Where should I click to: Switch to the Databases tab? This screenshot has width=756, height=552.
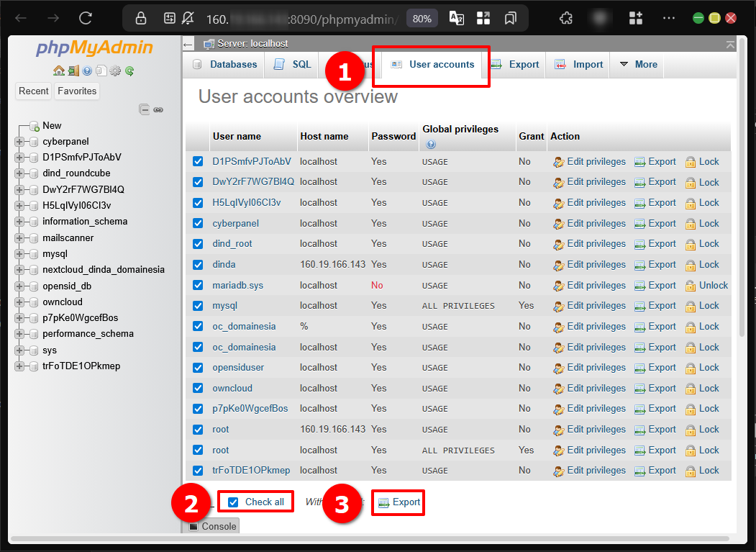224,65
